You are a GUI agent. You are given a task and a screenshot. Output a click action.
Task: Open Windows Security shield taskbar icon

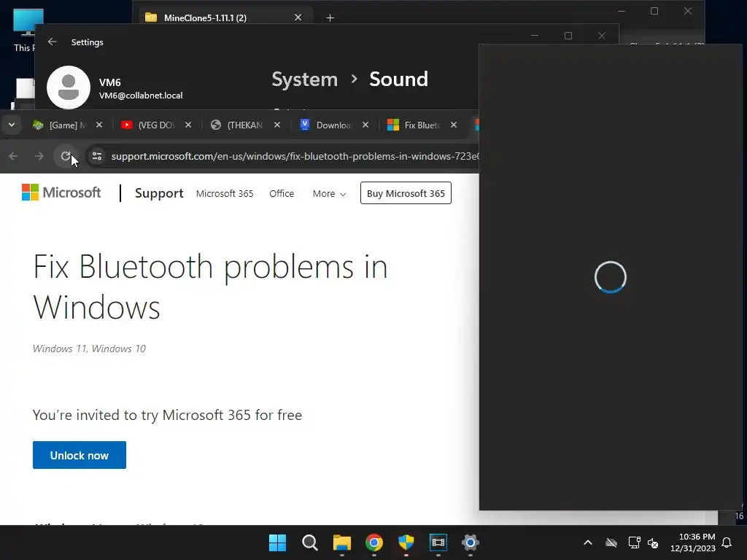point(406,542)
